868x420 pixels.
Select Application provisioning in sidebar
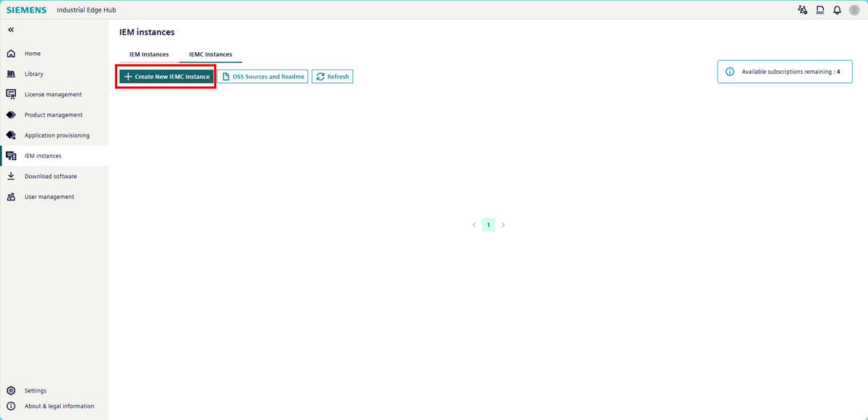11,135
